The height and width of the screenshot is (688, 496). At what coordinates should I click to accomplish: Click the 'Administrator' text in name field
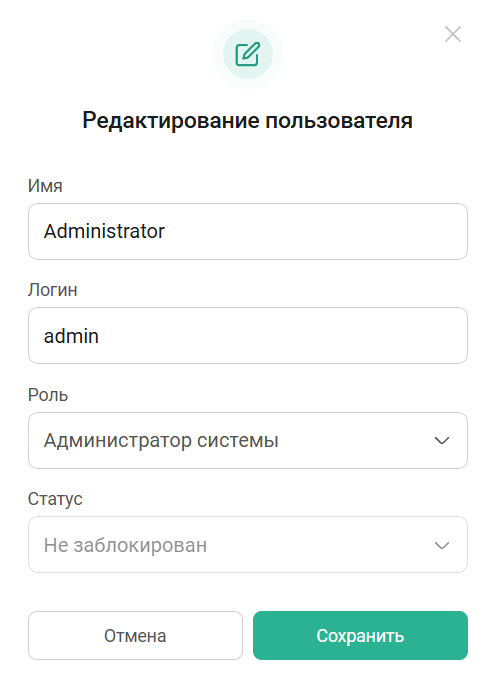(x=104, y=231)
